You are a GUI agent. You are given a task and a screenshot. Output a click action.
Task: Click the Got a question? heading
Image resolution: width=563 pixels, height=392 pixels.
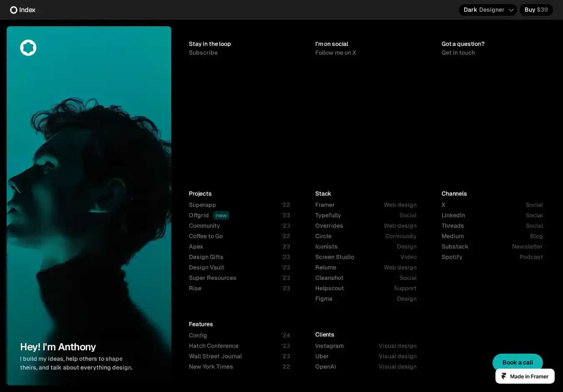coord(463,44)
